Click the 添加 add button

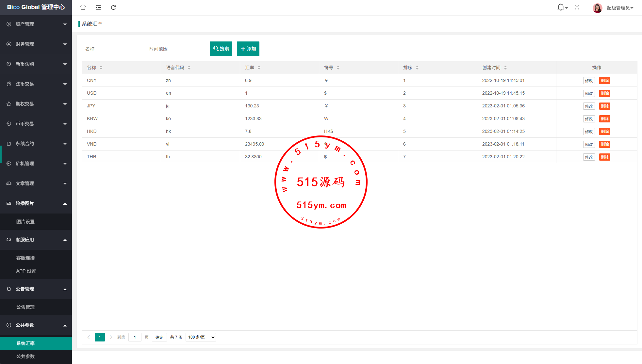pos(248,49)
